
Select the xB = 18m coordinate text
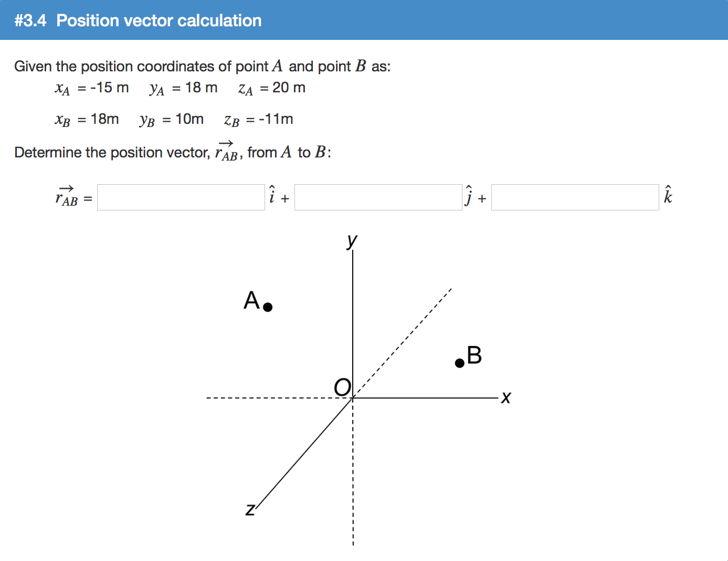(87, 119)
